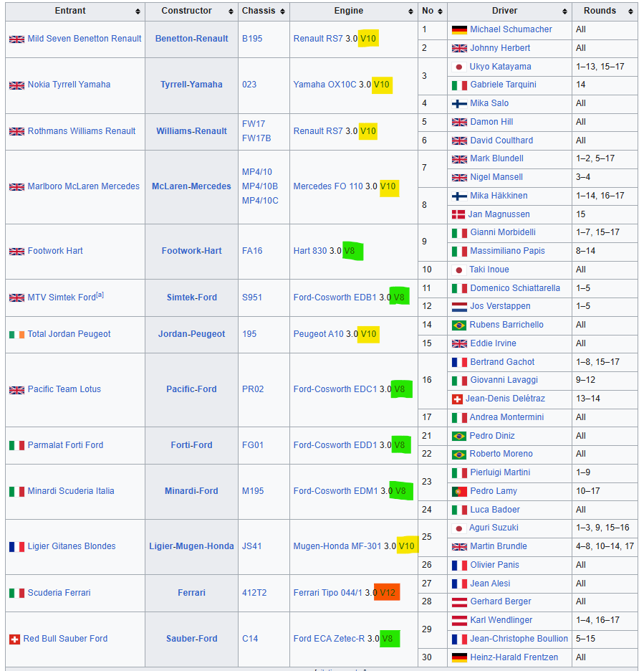Open Johnny Herbert's driver page
Viewport: 644px width, 671px height.
tap(500, 48)
